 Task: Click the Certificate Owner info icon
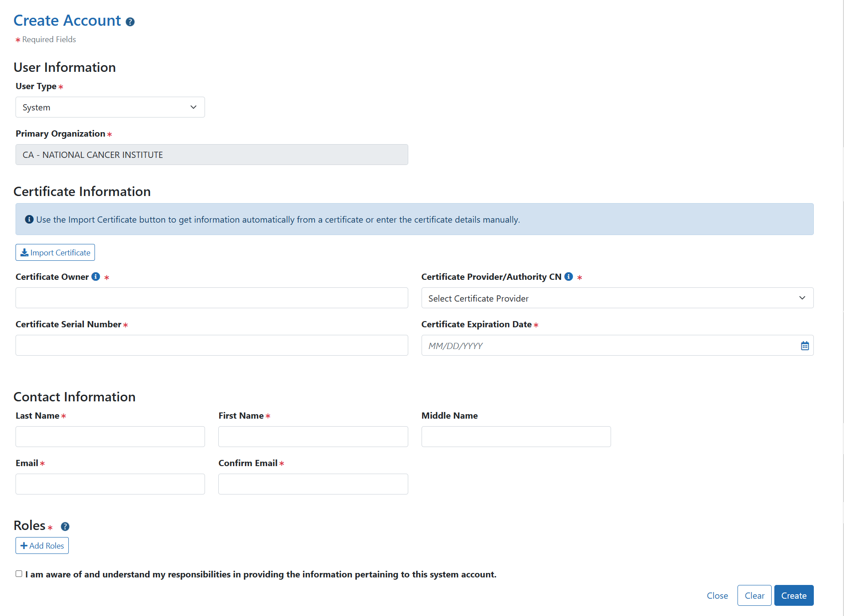pos(96,277)
